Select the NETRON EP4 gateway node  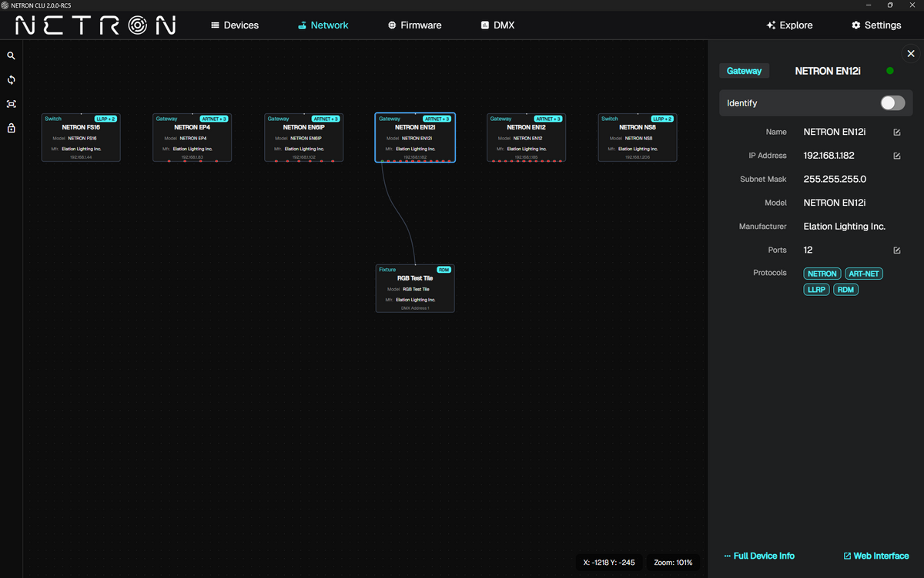pyautogui.click(x=192, y=137)
